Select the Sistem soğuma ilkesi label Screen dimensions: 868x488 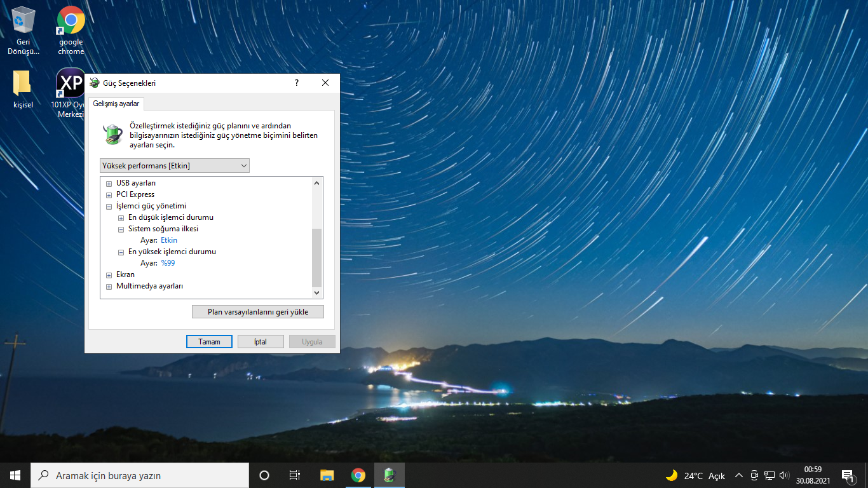pos(163,229)
